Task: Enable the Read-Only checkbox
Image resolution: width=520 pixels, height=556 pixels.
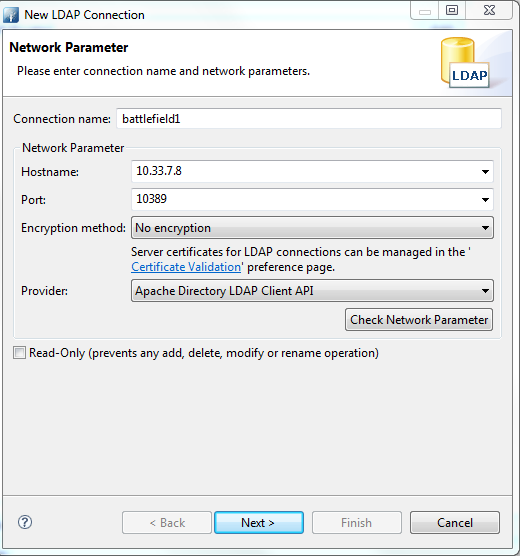Action: pyautogui.click(x=20, y=353)
